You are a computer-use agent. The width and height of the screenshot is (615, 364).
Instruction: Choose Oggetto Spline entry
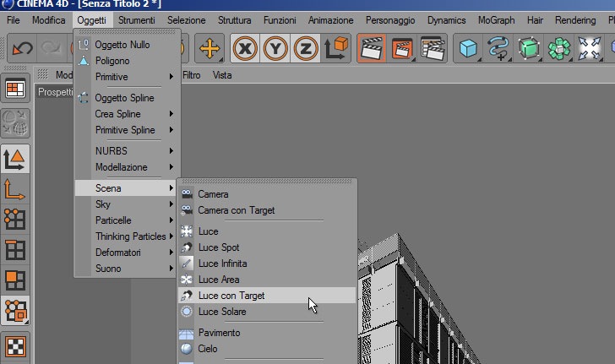click(x=127, y=98)
